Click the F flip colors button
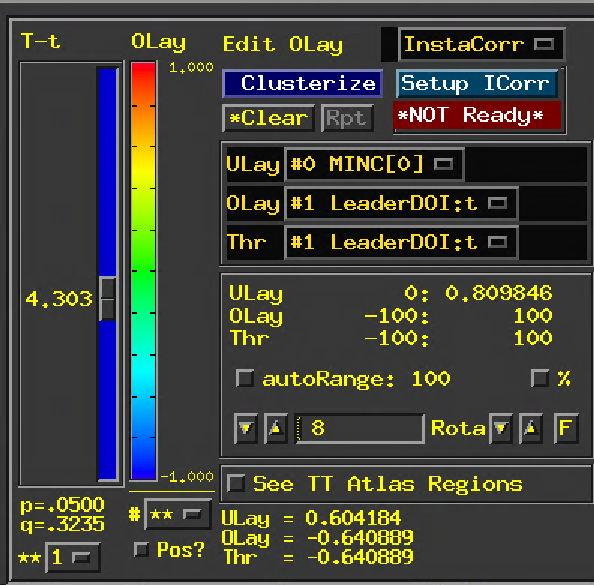594x585 pixels. click(566, 429)
